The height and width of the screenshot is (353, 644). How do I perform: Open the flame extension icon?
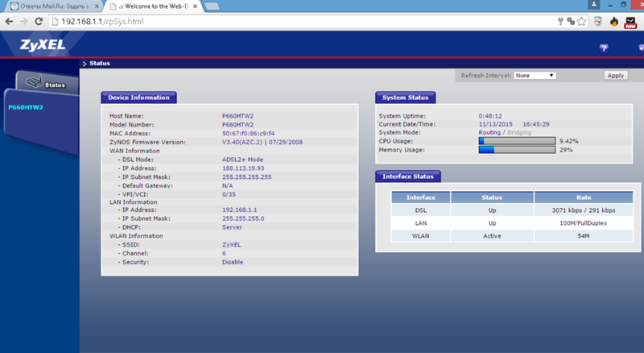tap(614, 22)
